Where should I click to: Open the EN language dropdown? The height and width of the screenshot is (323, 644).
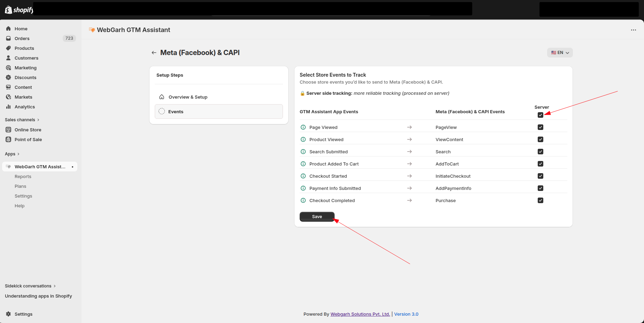(x=560, y=53)
